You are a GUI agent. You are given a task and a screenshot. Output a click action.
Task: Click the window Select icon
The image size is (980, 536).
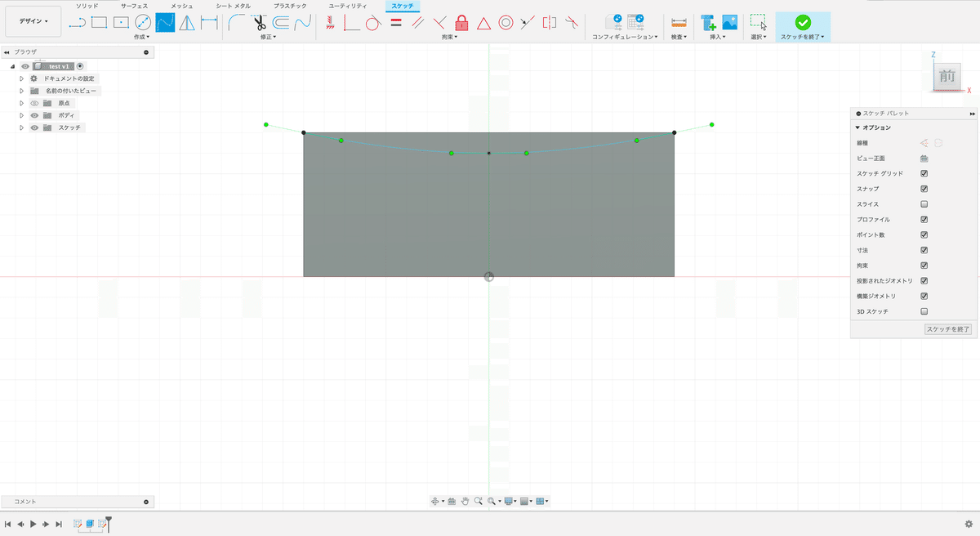coord(759,23)
